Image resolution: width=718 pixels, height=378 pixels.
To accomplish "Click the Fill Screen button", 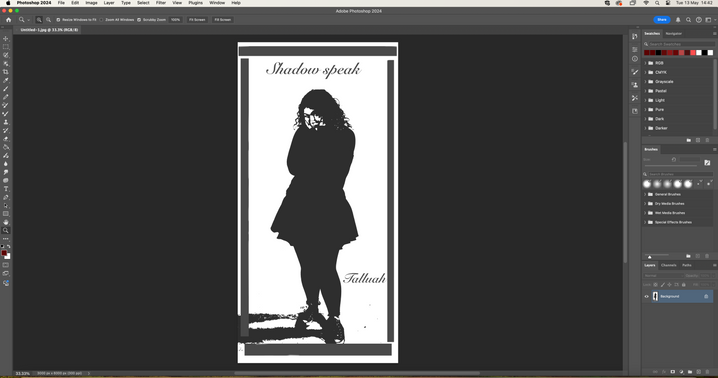I will point(223,20).
